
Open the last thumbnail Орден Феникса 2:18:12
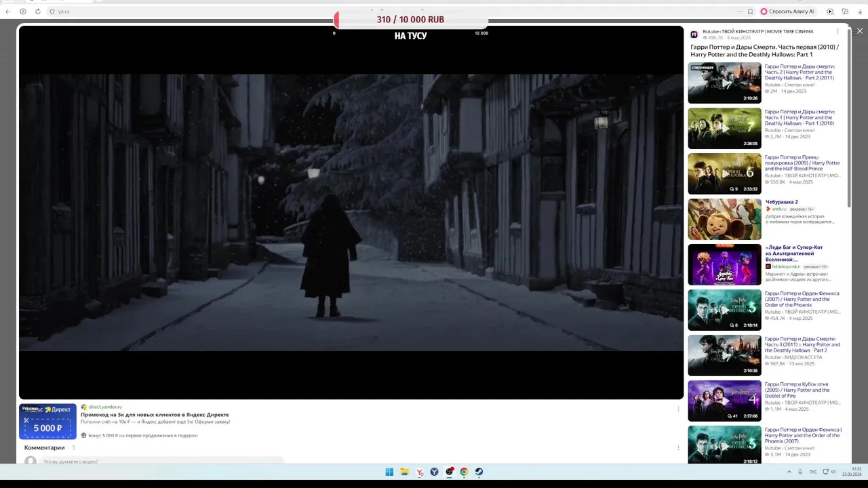coord(724,445)
